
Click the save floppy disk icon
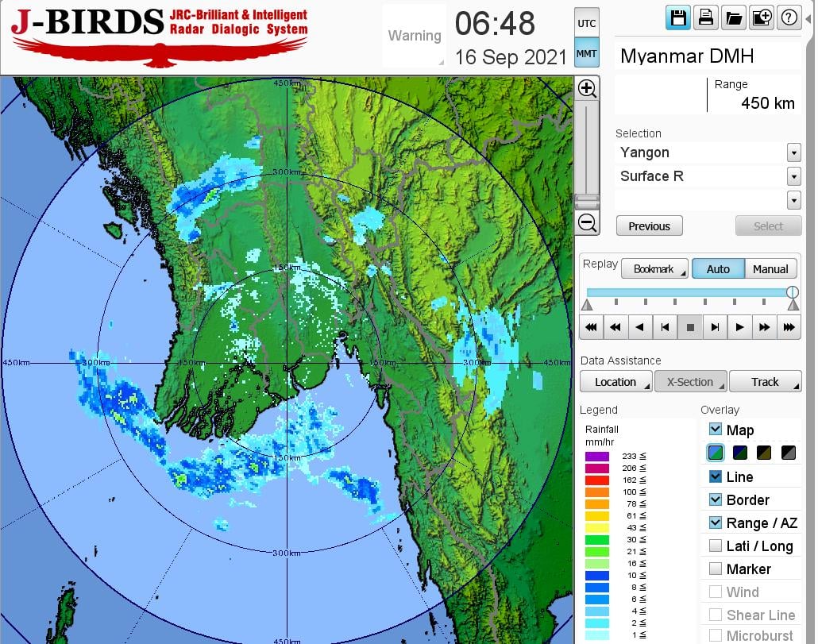point(678,18)
